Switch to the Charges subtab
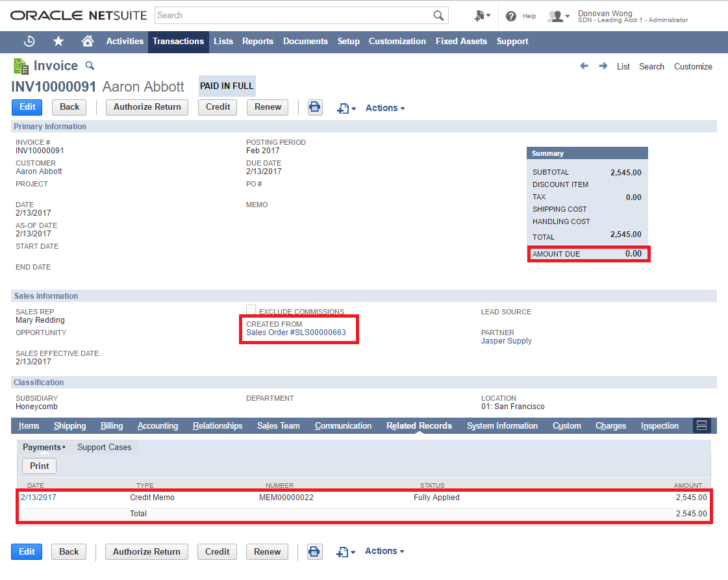 tap(611, 426)
